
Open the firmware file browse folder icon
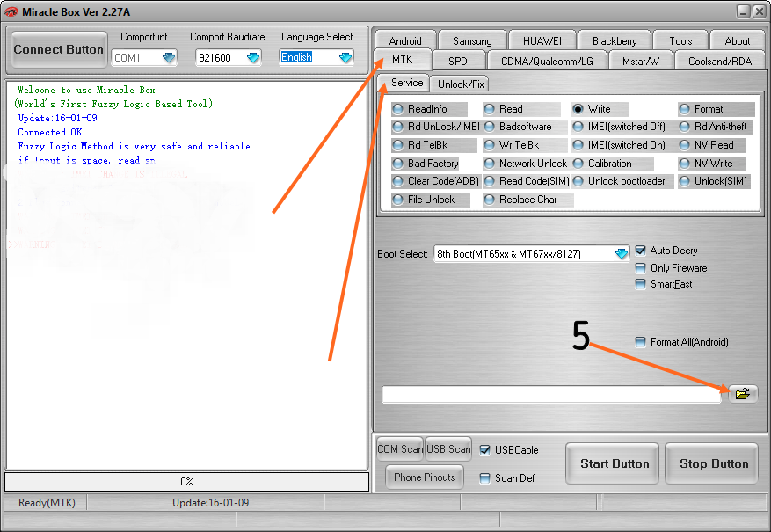coord(743,394)
